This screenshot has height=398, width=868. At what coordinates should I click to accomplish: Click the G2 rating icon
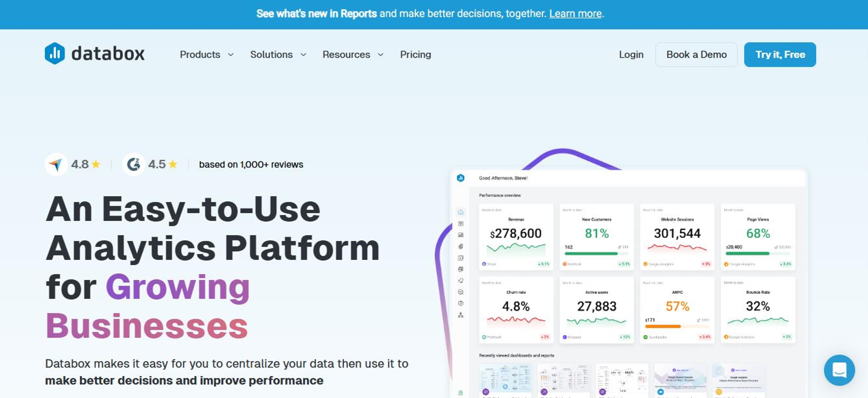133,164
